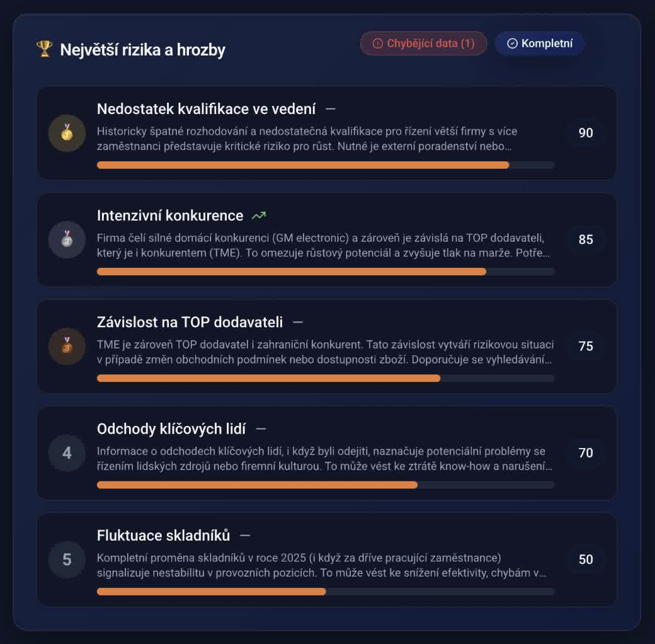Click the green rising trend arrow icon
The image size is (655, 644).
tap(259, 216)
